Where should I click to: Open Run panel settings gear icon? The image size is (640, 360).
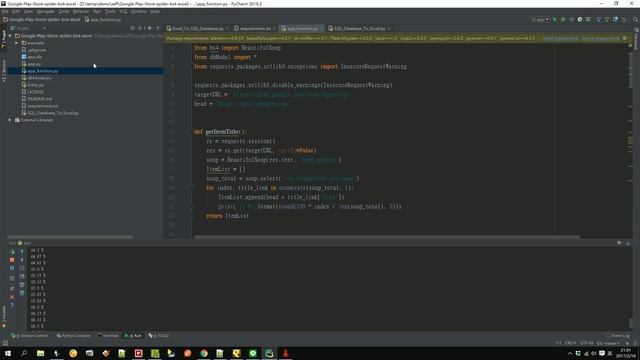tap(619, 243)
